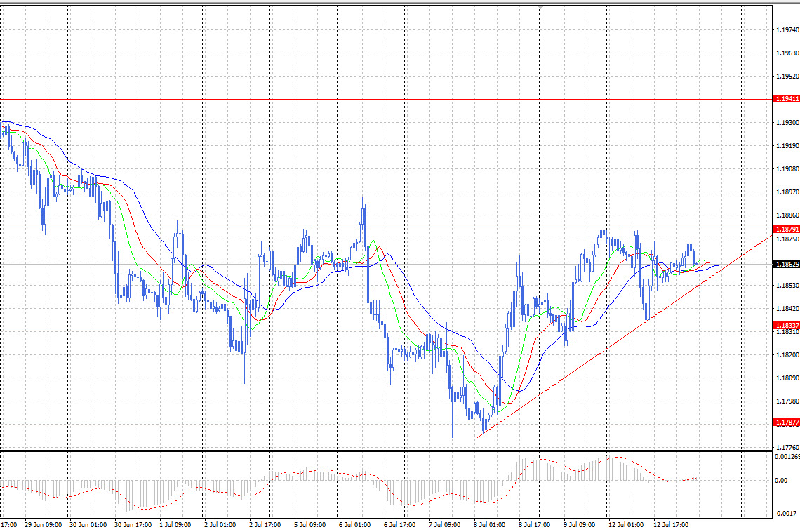The height and width of the screenshot is (532, 800).
Task: Click price scale value 1.18530
Action: click(787, 285)
